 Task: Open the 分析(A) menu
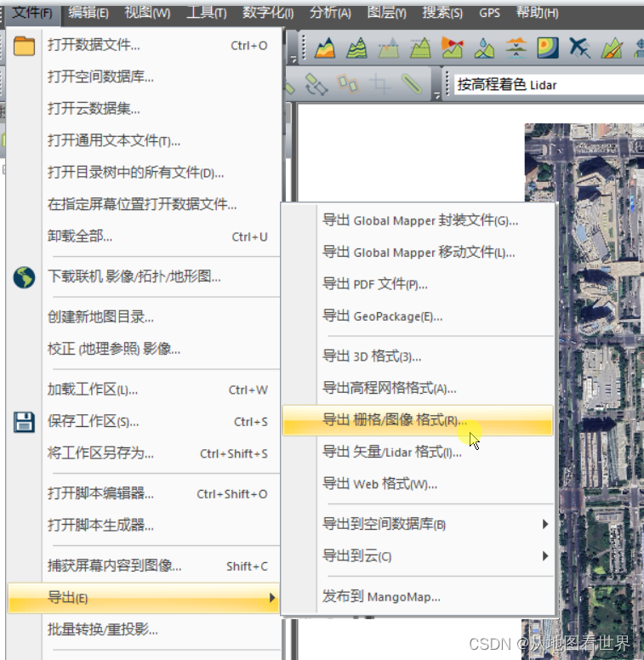(x=330, y=14)
